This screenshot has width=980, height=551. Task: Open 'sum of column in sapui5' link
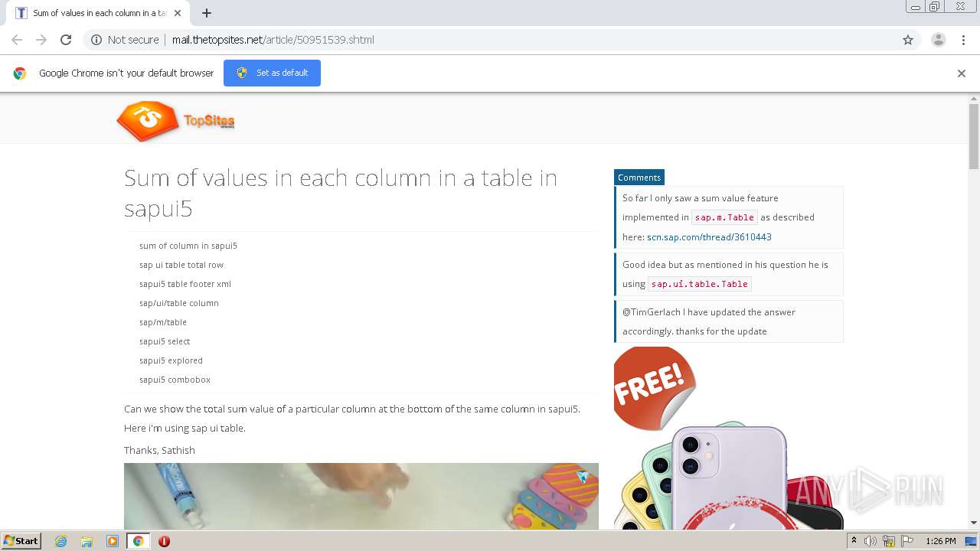[188, 246]
